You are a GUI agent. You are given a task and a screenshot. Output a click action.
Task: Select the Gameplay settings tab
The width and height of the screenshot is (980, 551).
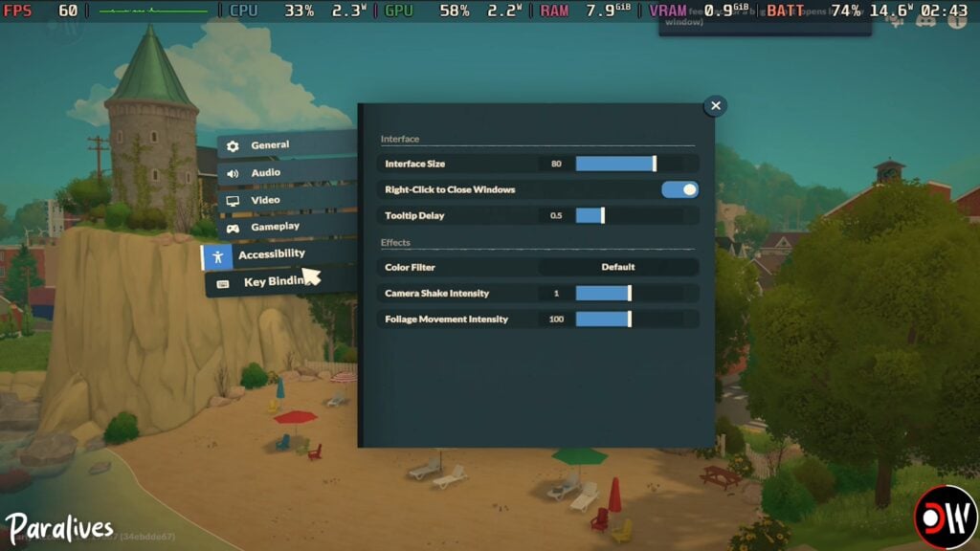287,227
